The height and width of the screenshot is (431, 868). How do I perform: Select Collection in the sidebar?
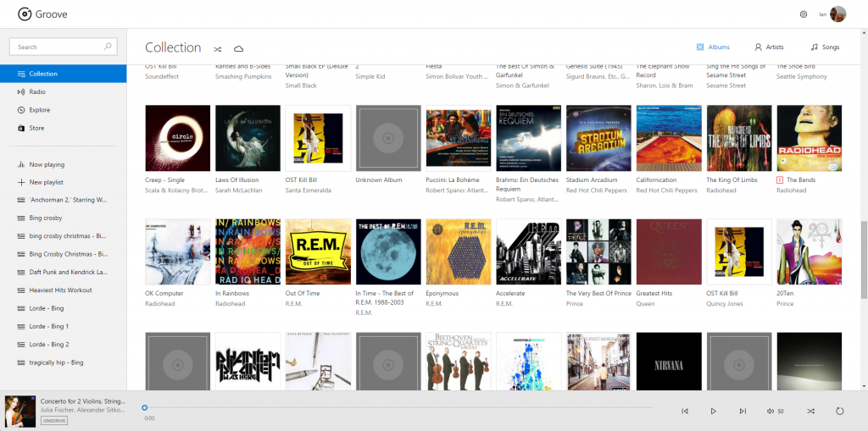pyautogui.click(x=63, y=74)
